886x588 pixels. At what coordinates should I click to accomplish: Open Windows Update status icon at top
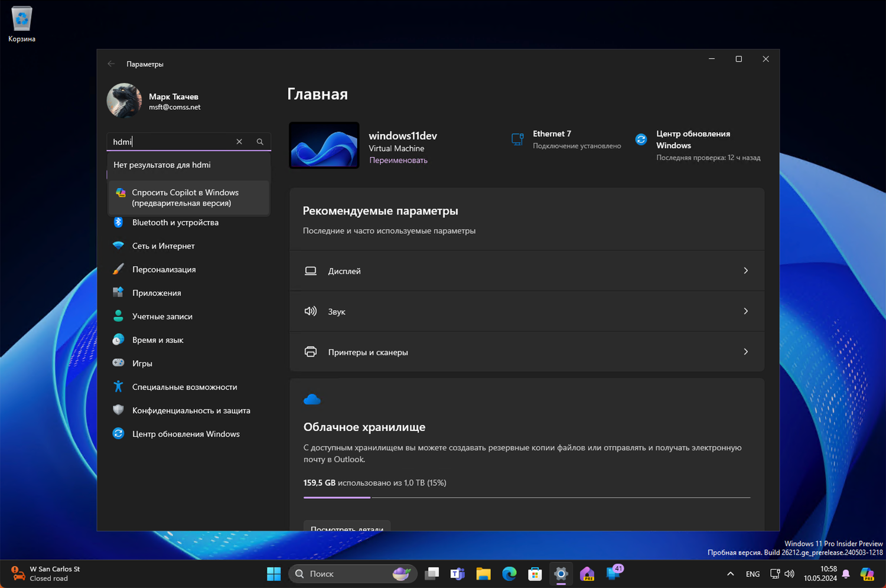(641, 140)
